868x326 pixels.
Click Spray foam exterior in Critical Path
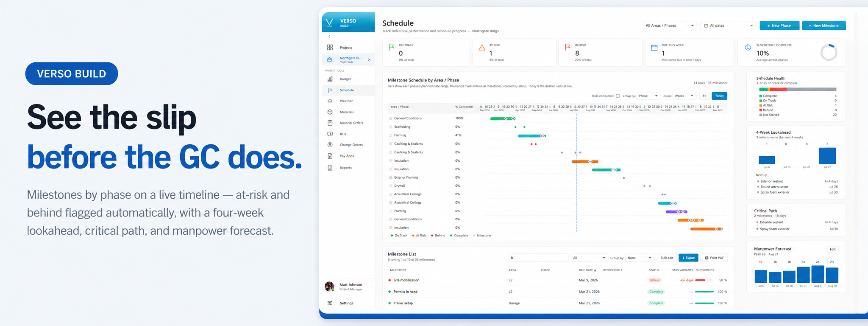[x=775, y=229]
